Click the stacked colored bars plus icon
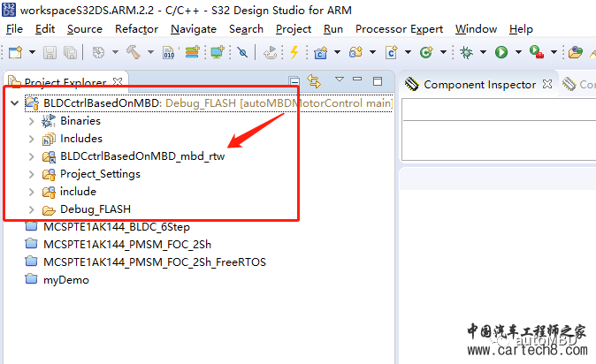Screen dimensions: 596x364 point(193,51)
